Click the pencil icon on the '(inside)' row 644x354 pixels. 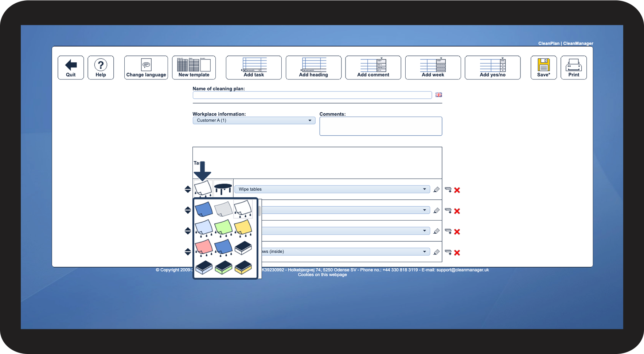pos(436,252)
